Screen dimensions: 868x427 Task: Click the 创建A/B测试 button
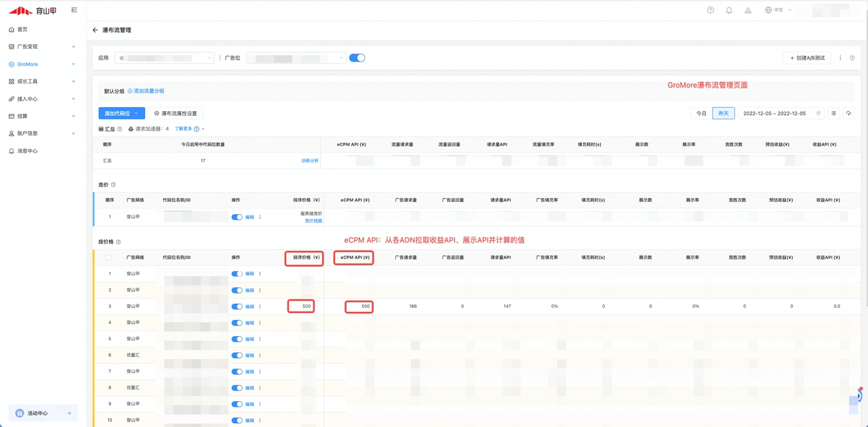(807, 58)
